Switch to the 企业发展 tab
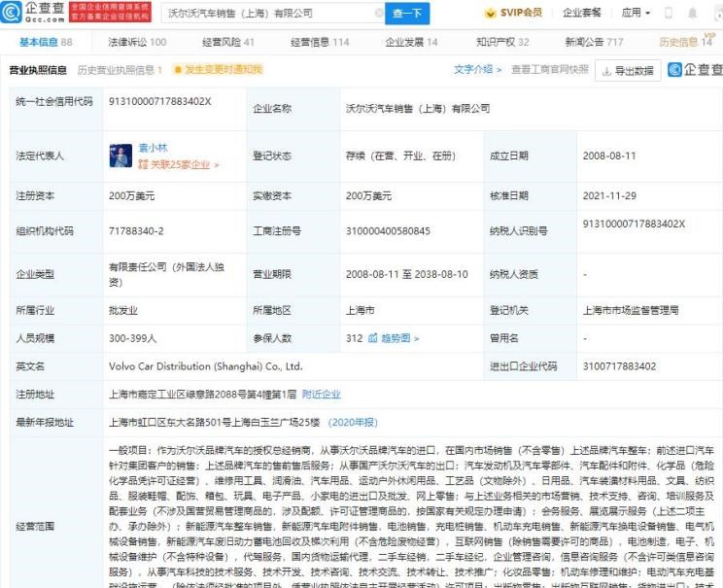723x588 pixels. tap(411, 42)
